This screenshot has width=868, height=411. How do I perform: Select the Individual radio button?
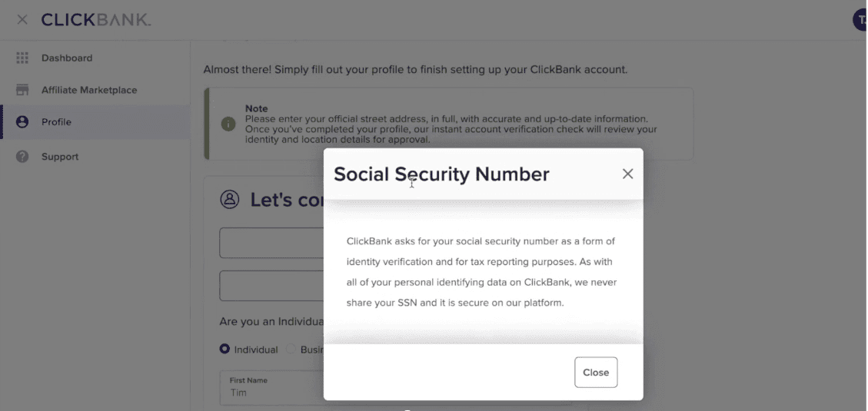tap(224, 349)
